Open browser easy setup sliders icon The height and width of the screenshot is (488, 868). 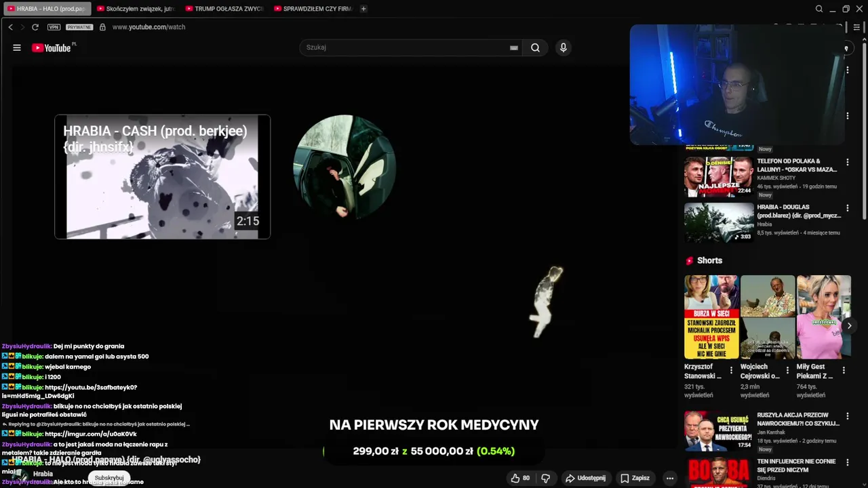pyautogui.click(x=857, y=27)
